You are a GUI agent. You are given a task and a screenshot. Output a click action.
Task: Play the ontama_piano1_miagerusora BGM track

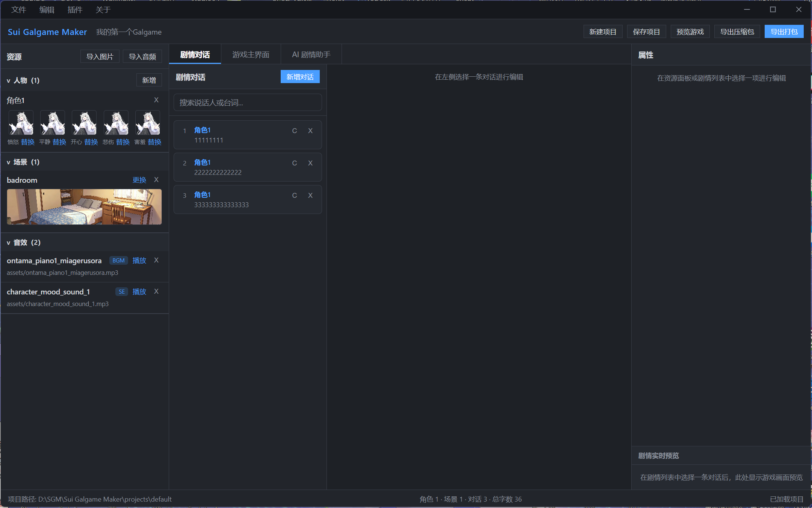pyautogui.click(x=139, y=260)
